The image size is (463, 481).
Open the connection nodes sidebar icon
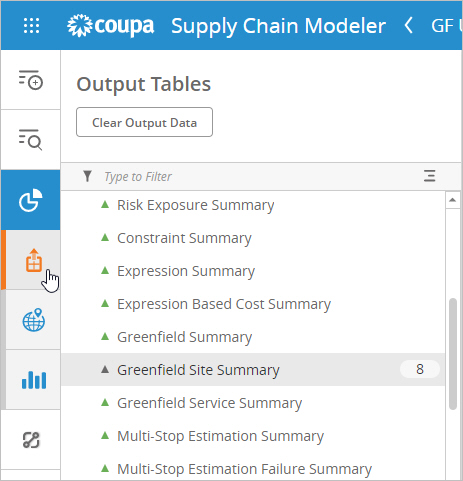coord(31,440)
